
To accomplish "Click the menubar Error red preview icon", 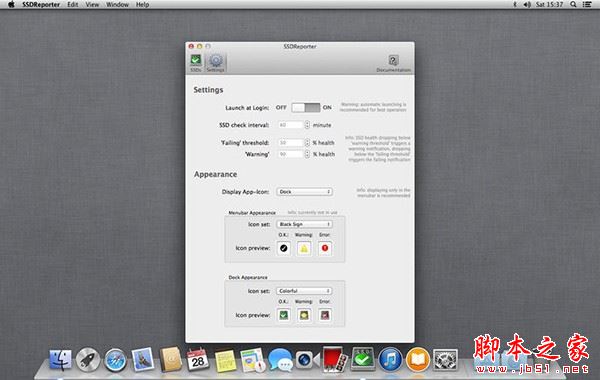I will coord(324,248).
